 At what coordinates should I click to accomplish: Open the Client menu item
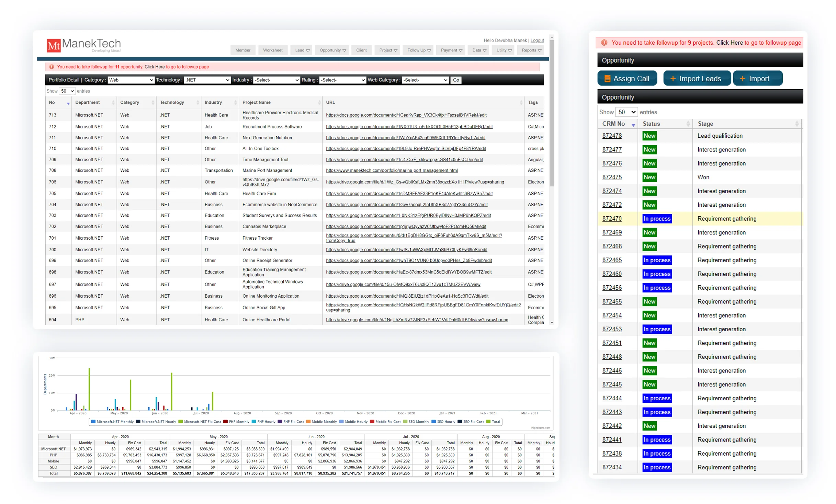(x=362, y=50)
